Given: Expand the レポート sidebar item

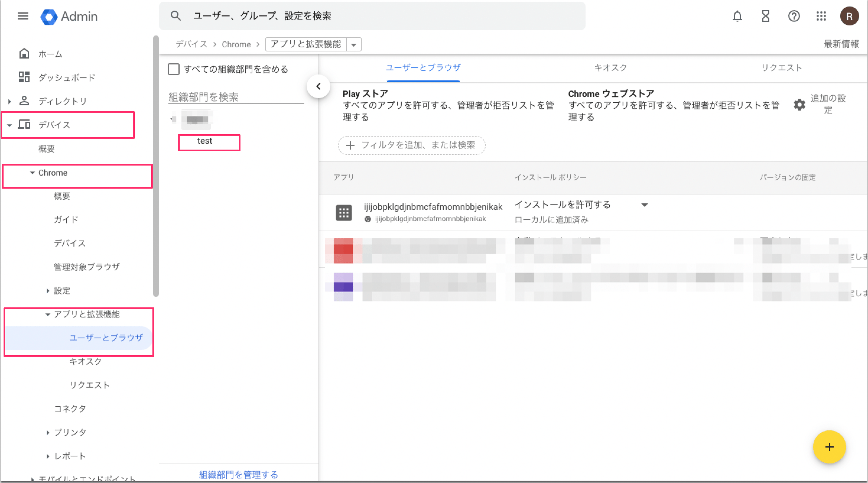Looking at the screenshot, I should point(48,456).
